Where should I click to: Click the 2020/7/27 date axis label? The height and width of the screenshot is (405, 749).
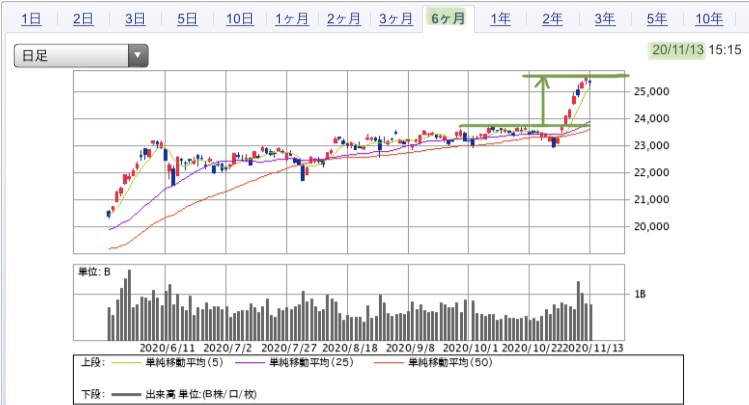289,348
